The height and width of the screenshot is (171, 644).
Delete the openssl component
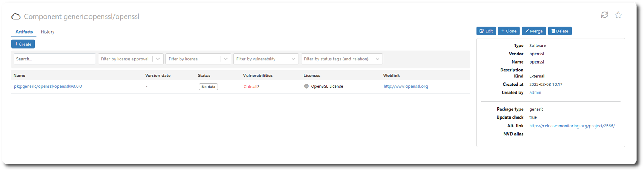560,31
